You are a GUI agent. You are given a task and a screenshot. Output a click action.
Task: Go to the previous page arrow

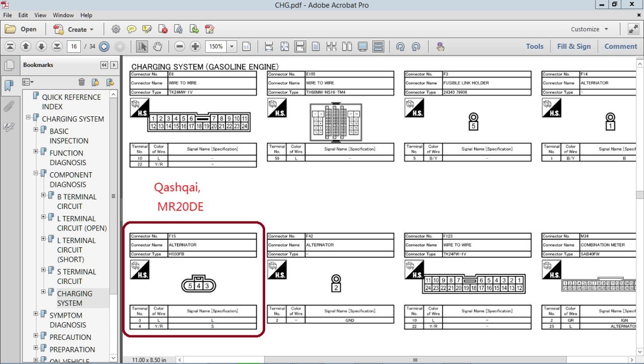coord(26,46)
